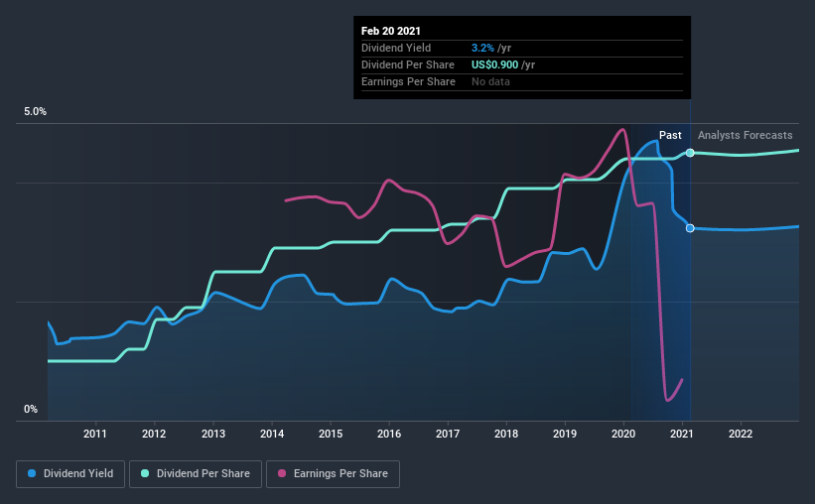815x504 pixels.
Task: Click the Dividend Yield data point at 2021
Action: coord(690,228)
